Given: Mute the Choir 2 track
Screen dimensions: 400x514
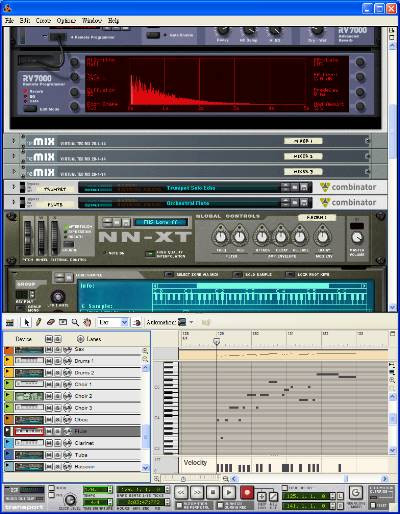Looking at the screenshot, I should [49, 396].
